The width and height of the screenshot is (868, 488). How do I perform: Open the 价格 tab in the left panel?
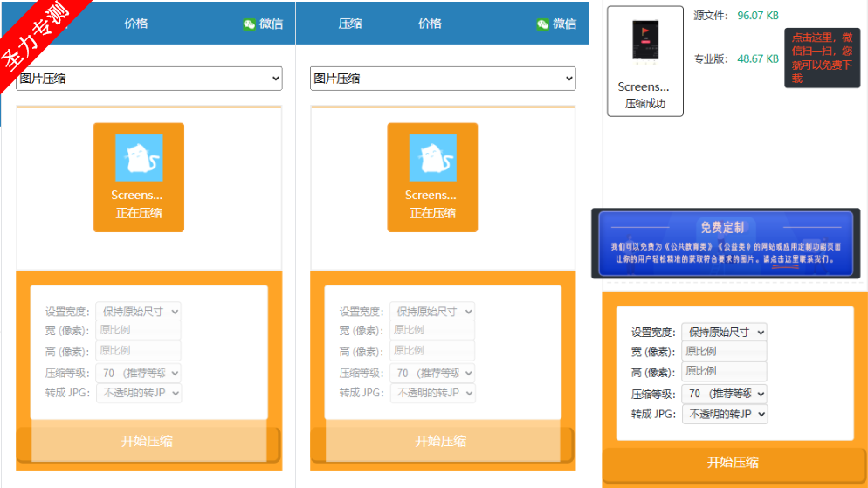[135, 24]
